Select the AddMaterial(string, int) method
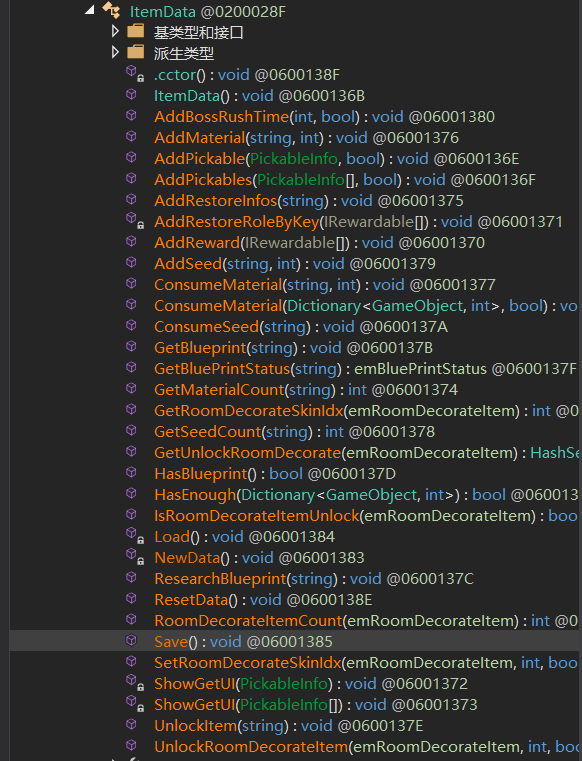The height and width of the screenshot is (761, 582). coord(306,138)
